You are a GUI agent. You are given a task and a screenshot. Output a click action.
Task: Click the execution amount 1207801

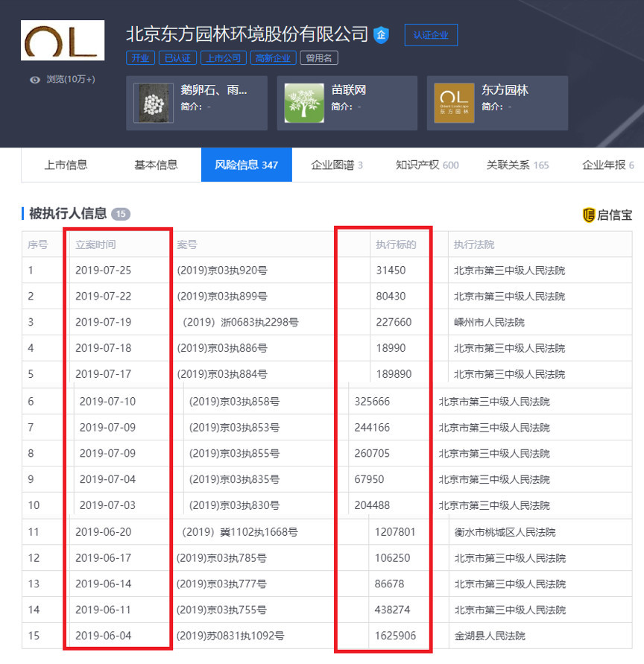(x=395, y=532)
